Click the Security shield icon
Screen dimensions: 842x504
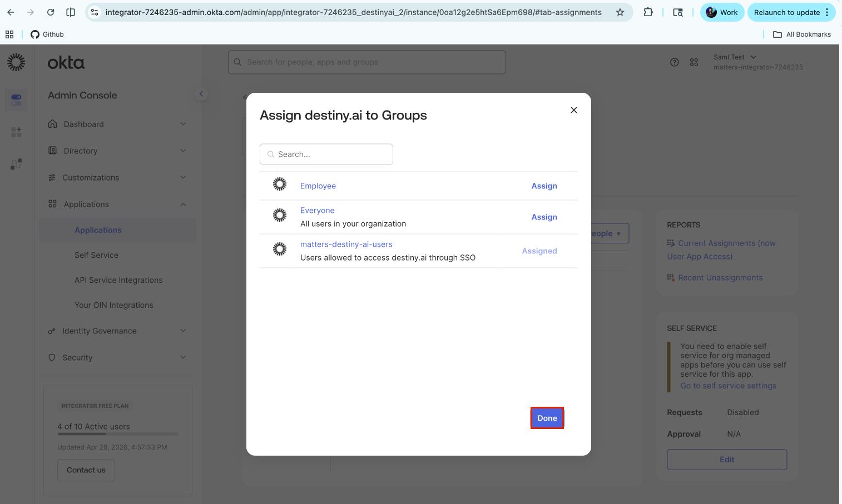52,357
